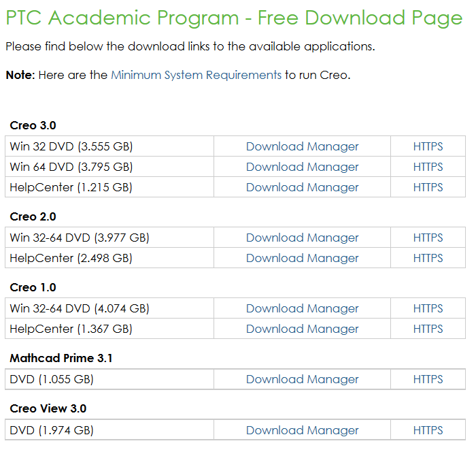Image resolution: width=476 pixels, height=454 pixels.
Task: Select the 'Win 32-64 DVD (3.977 GB)' cell
Action: [x=109, y=238]
